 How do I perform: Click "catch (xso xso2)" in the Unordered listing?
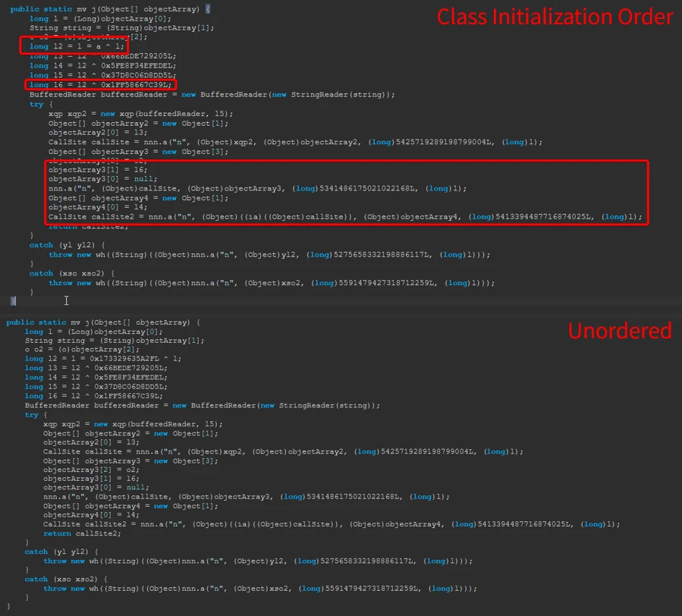[x=67, y=579]
